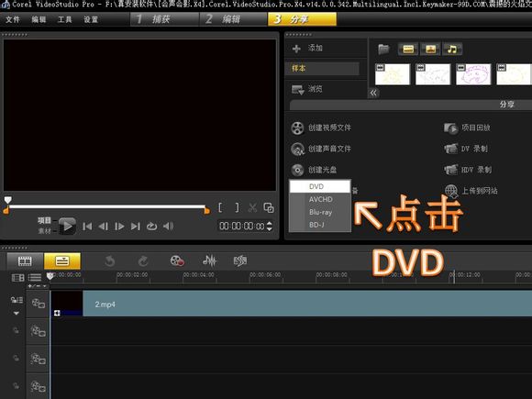Open the 编辑 menu in menu bar
532x399 pixels.
coord(39,19)
